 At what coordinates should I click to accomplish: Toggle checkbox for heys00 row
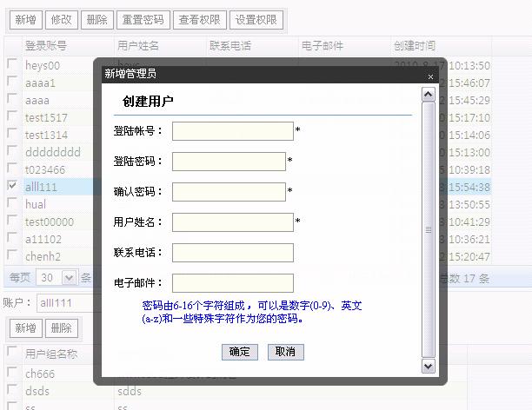click(12, 65)
